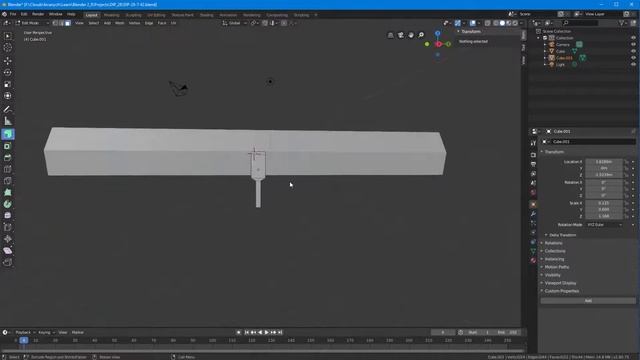Screen dimensions: 640x360
Task: Play the animation in timeline
Action: tap(267, 333)
